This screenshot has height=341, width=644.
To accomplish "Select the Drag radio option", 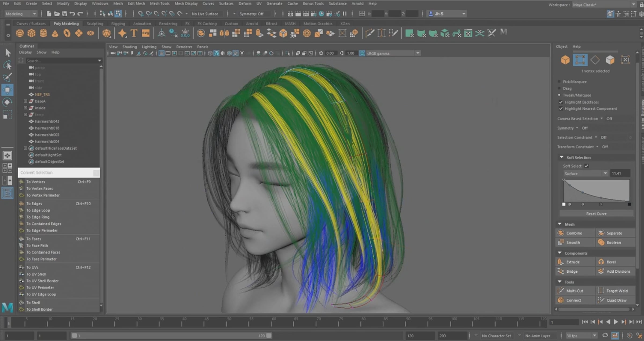I will [x=559, y=88].
